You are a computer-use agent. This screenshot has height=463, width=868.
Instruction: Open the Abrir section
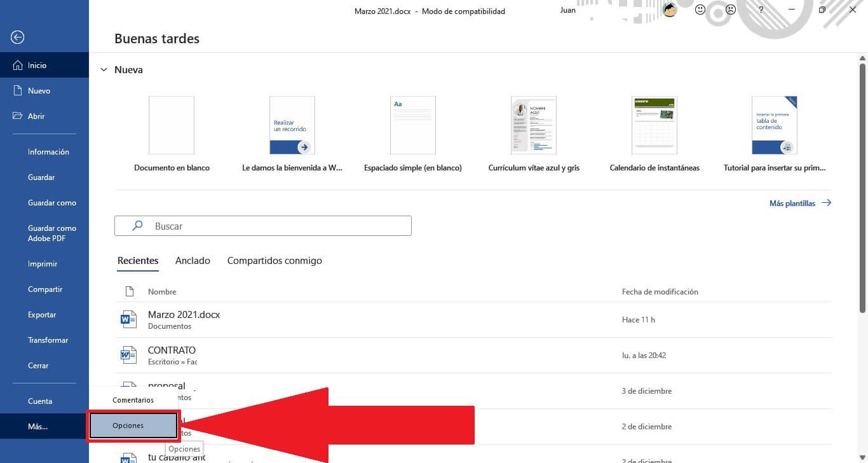click(x=44, y=116)
